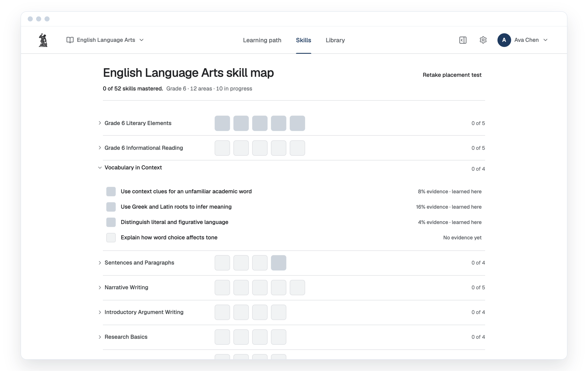Click the 16% evidence · learned here text
The image size is (588, 371).
click(x=449, y=207)
